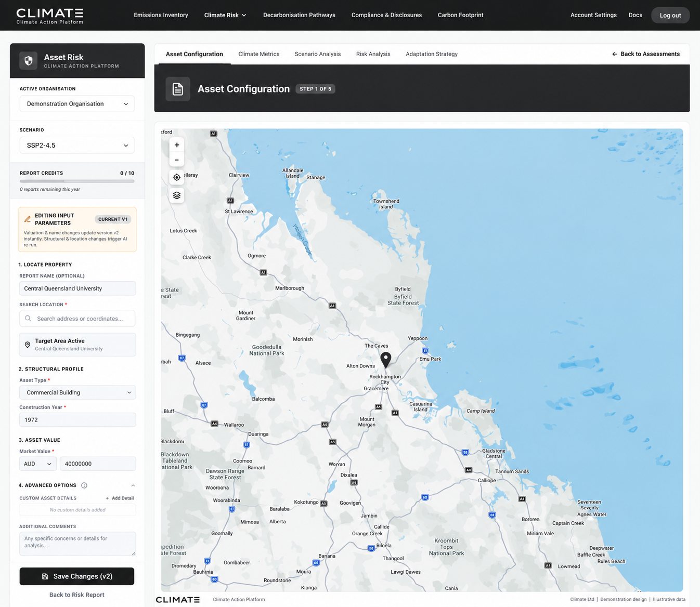Click the Target Area Active pin icon

click(28, 345)
